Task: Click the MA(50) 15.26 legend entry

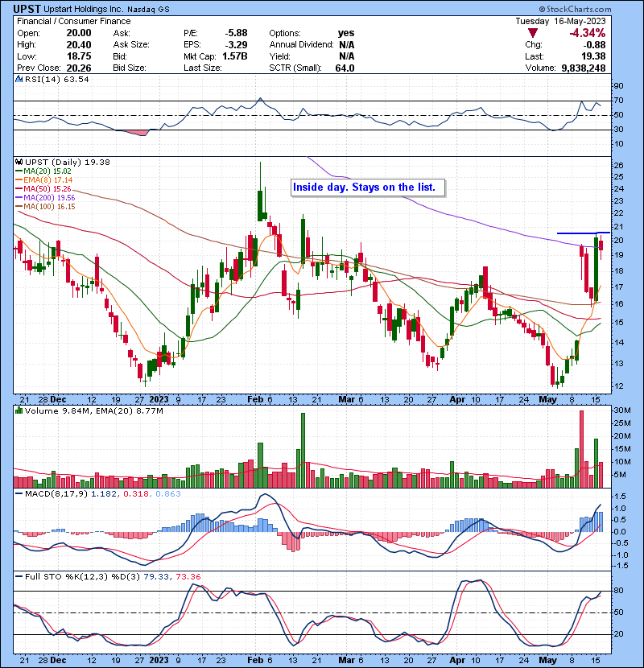Action: (43, 188)
